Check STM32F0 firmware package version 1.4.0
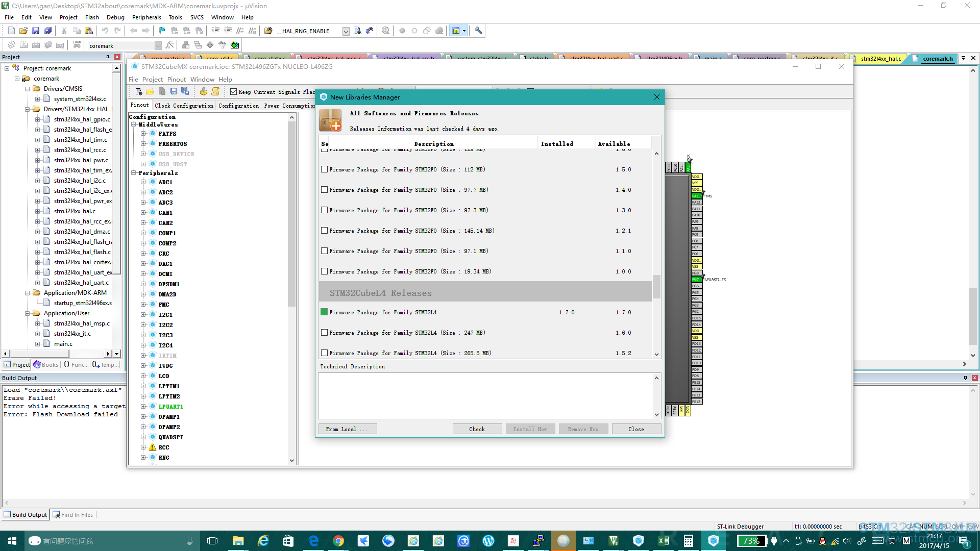980x551 pixels. [324, 190]
